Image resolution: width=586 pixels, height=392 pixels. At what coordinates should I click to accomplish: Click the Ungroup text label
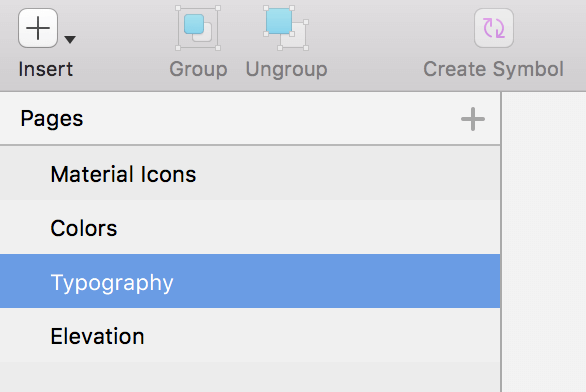pyautogui.click(x=286, y=70)
